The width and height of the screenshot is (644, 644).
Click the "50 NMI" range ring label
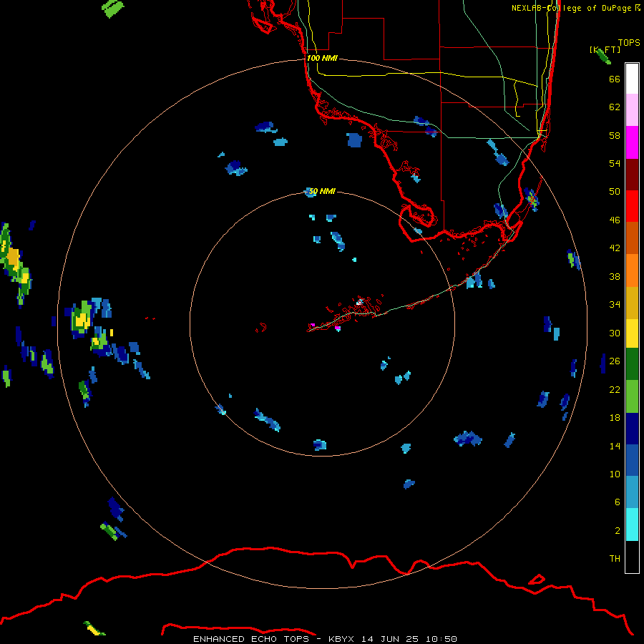322,191
